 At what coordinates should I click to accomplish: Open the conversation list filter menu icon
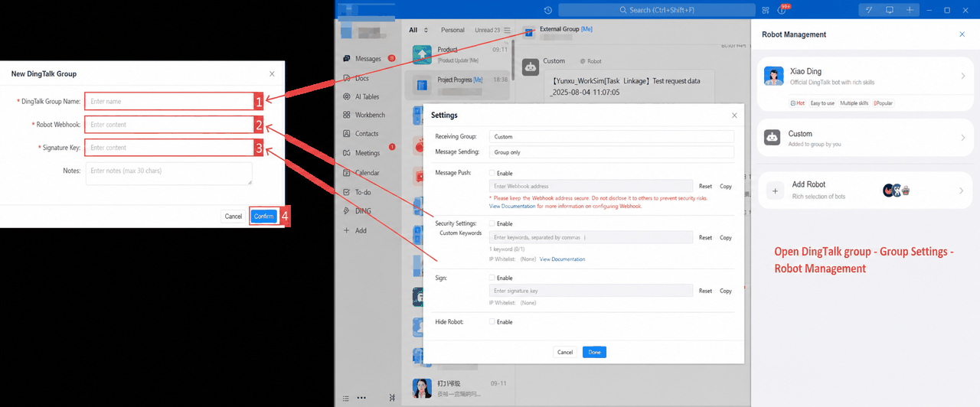[x=507, y=31]
